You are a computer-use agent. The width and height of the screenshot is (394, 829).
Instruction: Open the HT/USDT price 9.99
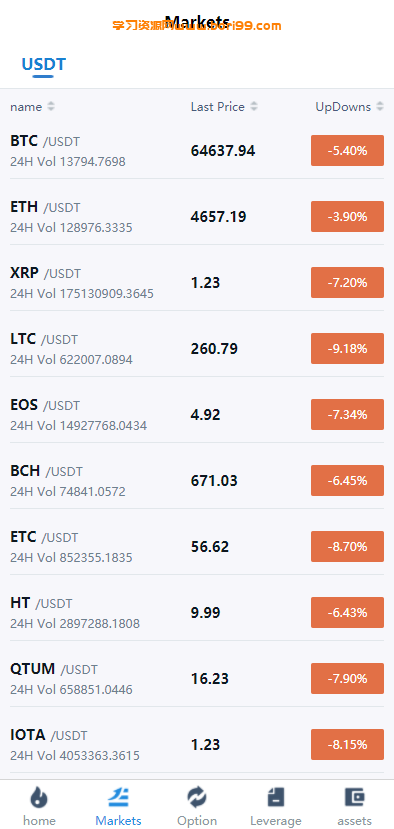(x=206, y=613)
